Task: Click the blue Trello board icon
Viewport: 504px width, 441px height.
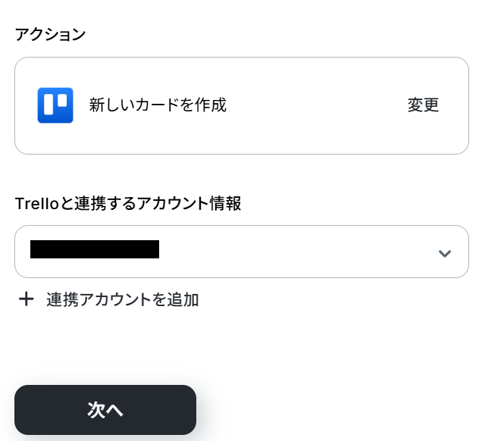Action: tap(55, 105)
